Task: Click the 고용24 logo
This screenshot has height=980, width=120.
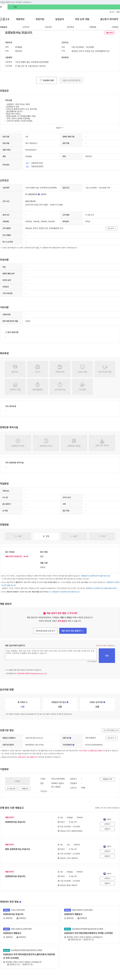Action: 5,19
